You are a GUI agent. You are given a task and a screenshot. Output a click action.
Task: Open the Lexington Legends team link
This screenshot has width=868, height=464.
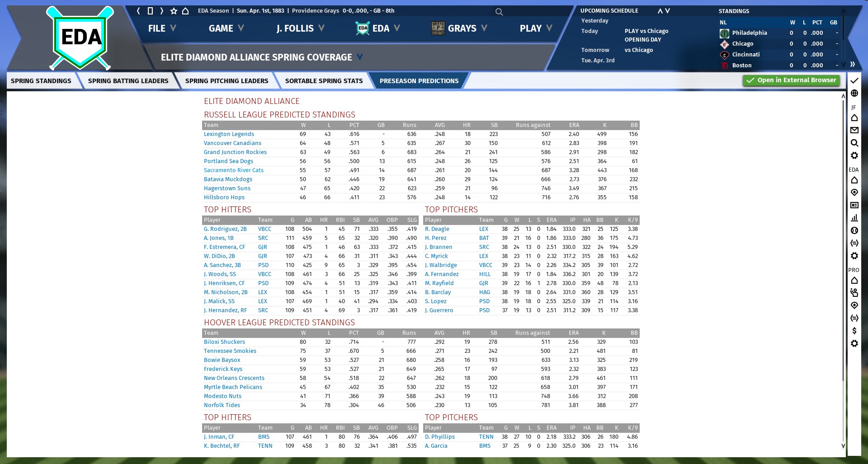click(x=229, y=134)
